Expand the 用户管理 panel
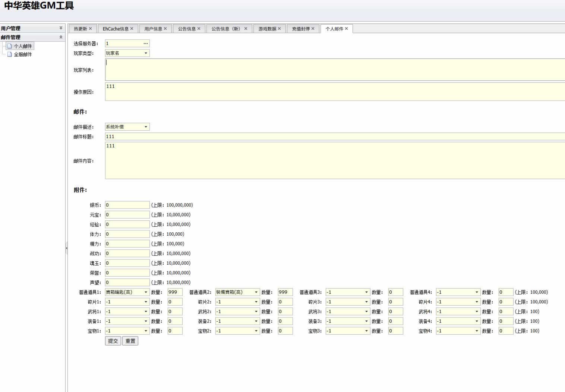The height and width of the screenshot is (392, 565). [61, 28]
